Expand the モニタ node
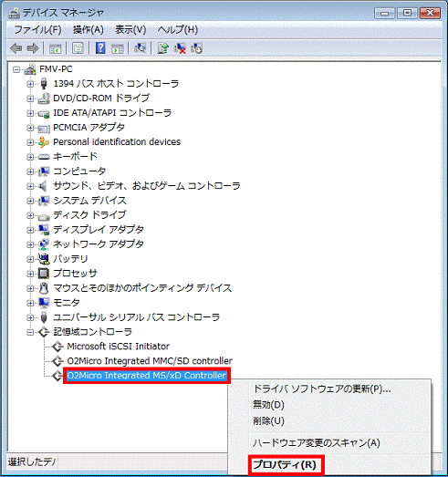The width and height of the screenshot is (448, 477). [x=30, y=303]
